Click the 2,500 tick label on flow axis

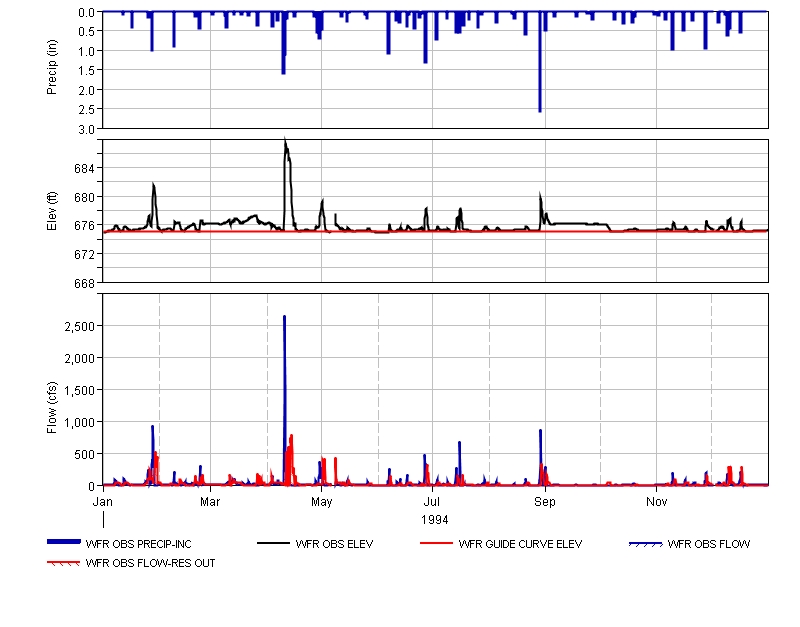pyautogui.click(x=78, y=326)
